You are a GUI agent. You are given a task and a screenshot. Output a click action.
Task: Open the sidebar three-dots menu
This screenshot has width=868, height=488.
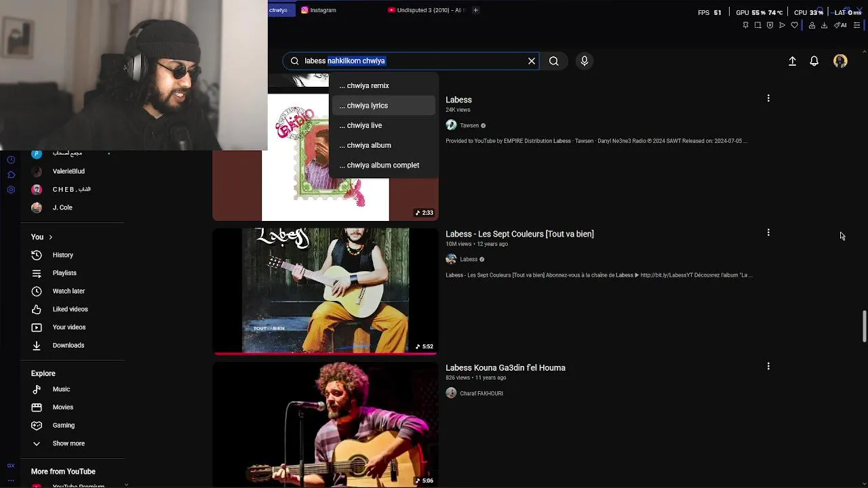pos(11,480)
